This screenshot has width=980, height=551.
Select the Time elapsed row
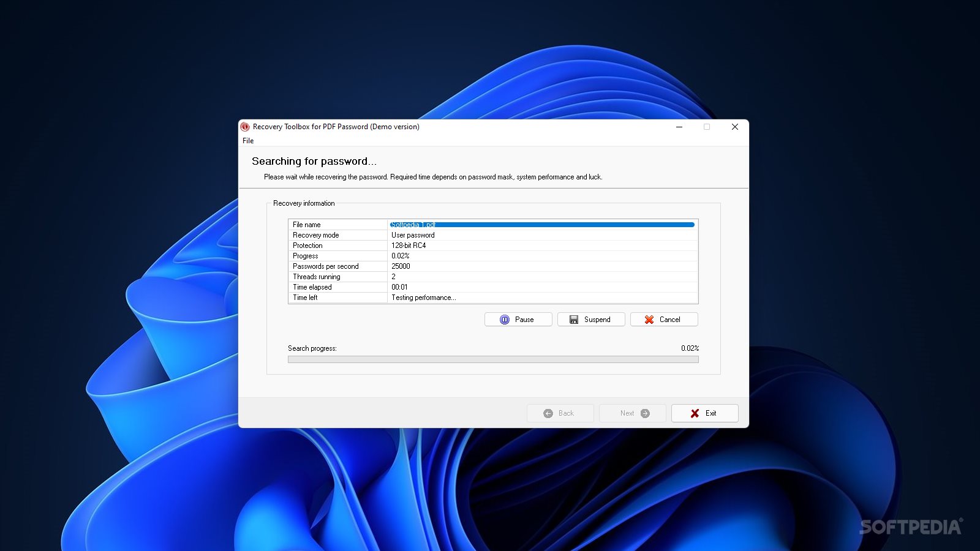[492, 287]
